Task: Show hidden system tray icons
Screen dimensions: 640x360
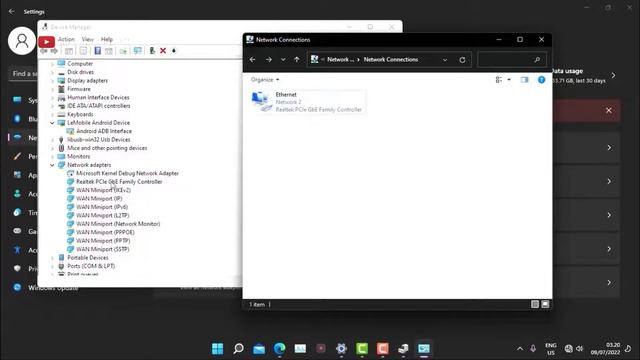Action: [x=520, y=349]
